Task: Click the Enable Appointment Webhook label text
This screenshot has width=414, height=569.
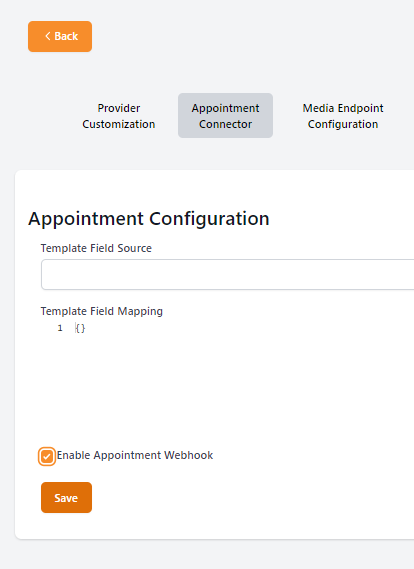Action: [135, 455]
